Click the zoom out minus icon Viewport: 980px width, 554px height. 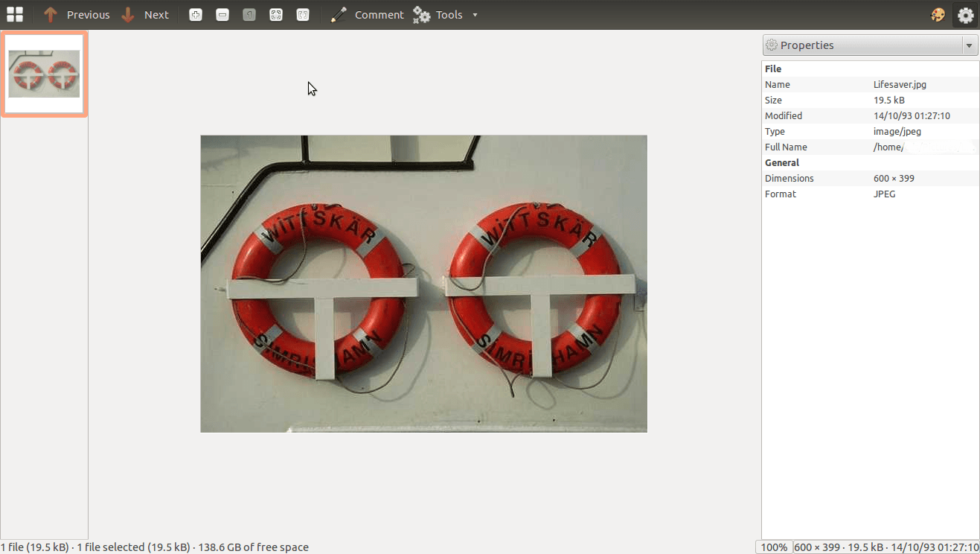pos(222,14)
